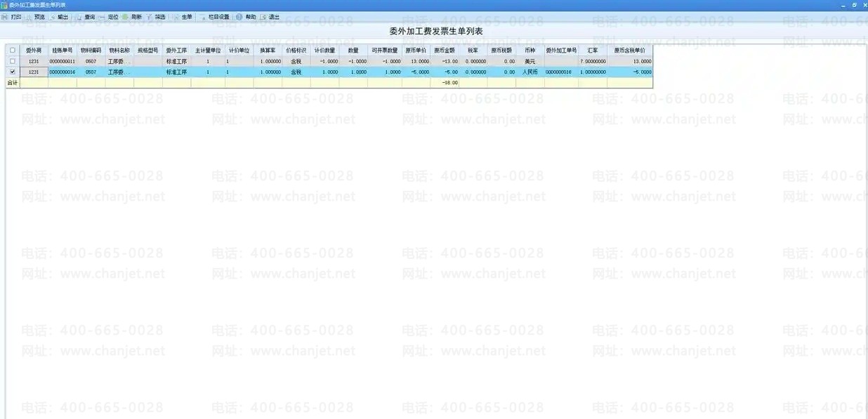The image size is (868, 419).
Task: Click the 0000000016 cell under 委外加工单号
Action: pos(561,72)
